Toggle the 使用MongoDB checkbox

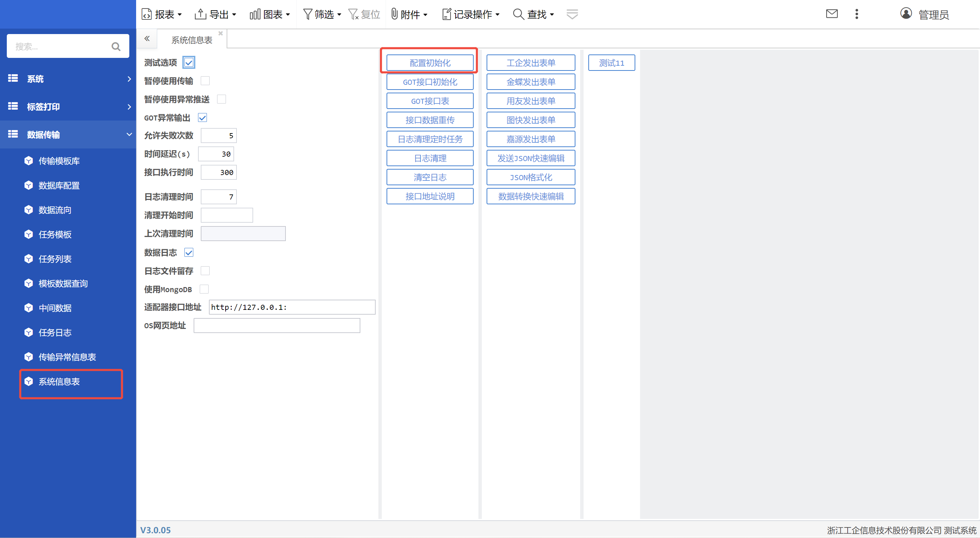pyautogui.click(x=204, y=289)
